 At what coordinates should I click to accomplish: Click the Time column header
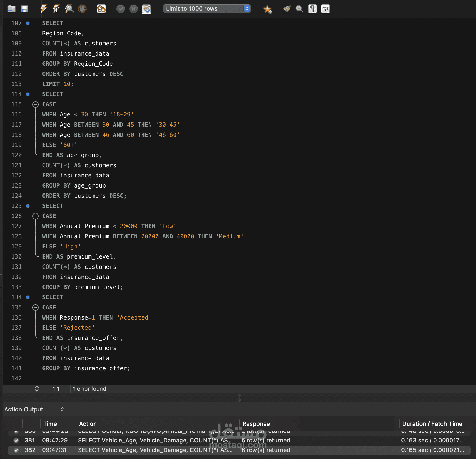[50, 424]
